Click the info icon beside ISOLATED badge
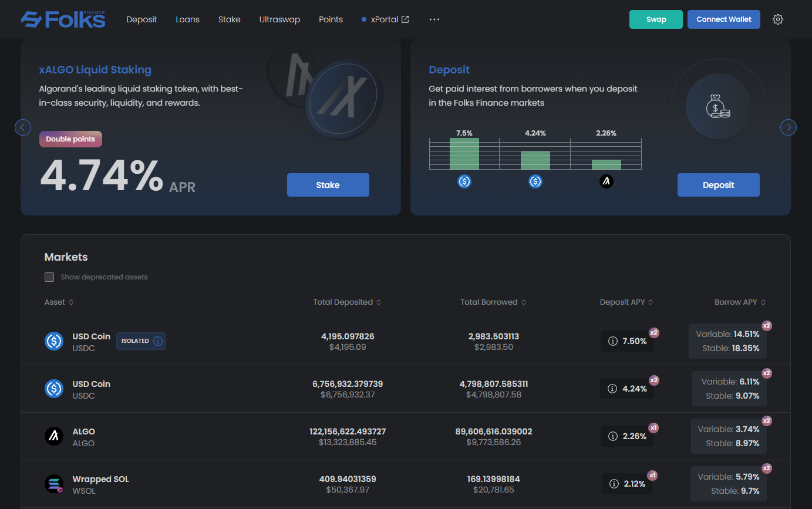Viewport: 812px width, 509px height. click(157, 341)
